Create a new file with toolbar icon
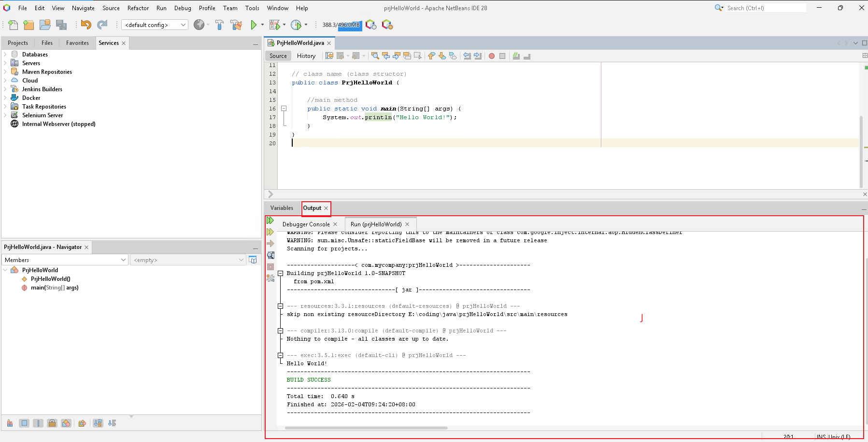 (14, 25)
